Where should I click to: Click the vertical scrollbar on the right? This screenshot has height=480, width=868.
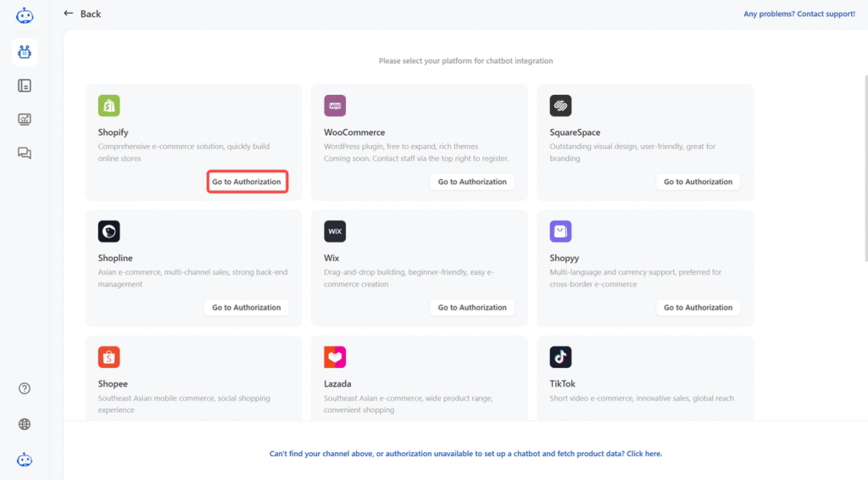[865, 168]
